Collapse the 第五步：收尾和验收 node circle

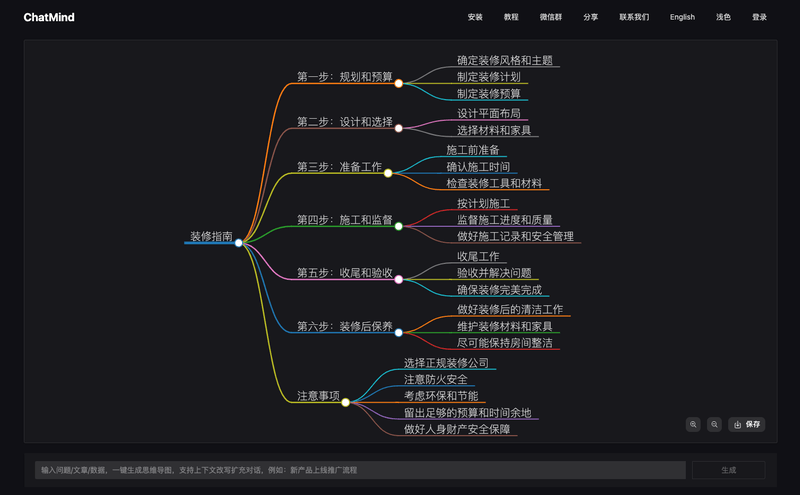tap(399, 279)
